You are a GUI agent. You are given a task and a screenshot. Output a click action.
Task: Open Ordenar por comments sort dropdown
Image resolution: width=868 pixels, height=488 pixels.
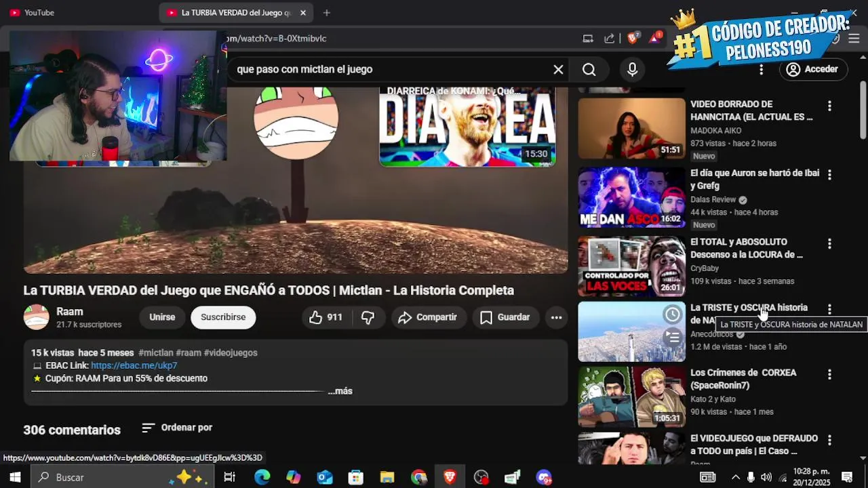click(177, 428)
